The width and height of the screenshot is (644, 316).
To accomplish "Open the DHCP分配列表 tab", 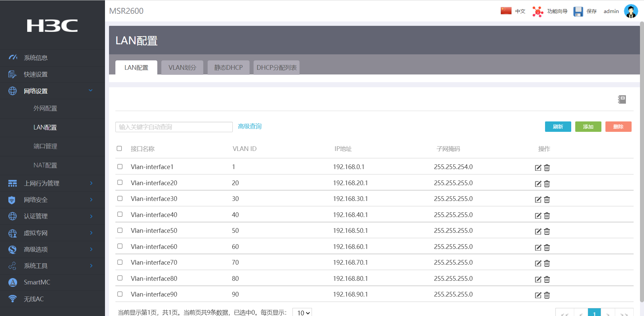I will (x=276, y=67).
